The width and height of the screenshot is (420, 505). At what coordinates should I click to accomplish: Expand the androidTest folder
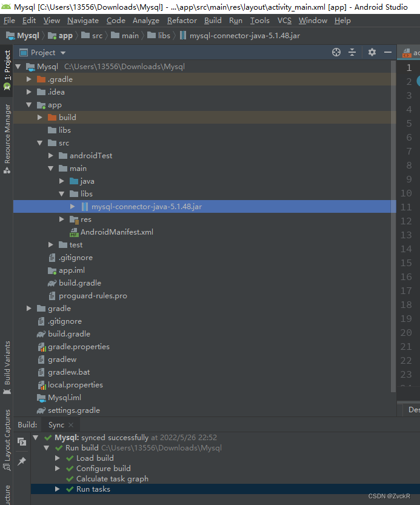pyautogui.click(x=50, y=156)
